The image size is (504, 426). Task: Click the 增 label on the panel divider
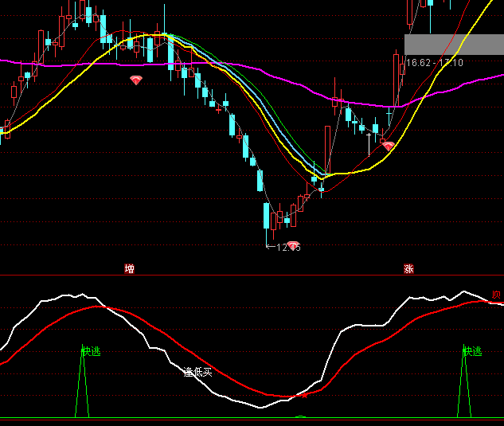[x=129, y=269]
